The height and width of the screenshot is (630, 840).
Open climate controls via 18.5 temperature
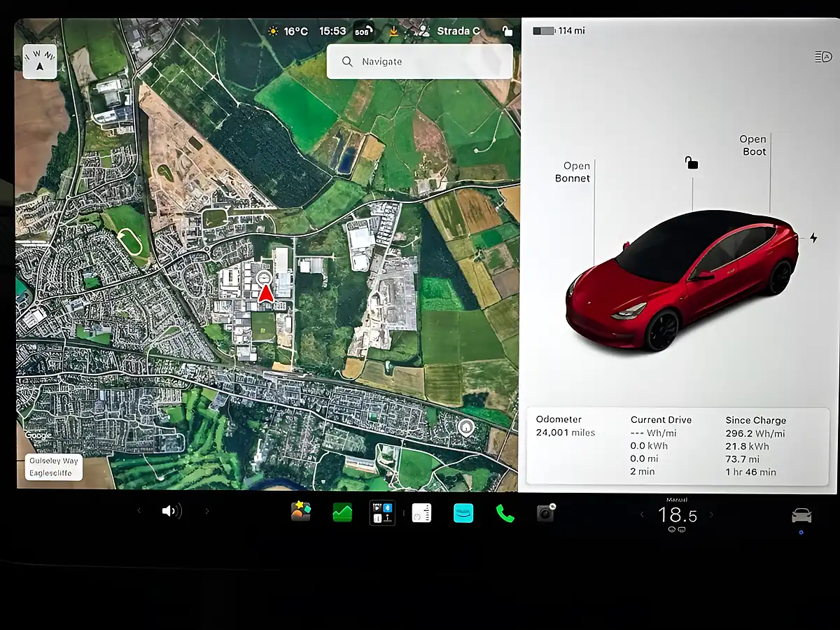678,516
